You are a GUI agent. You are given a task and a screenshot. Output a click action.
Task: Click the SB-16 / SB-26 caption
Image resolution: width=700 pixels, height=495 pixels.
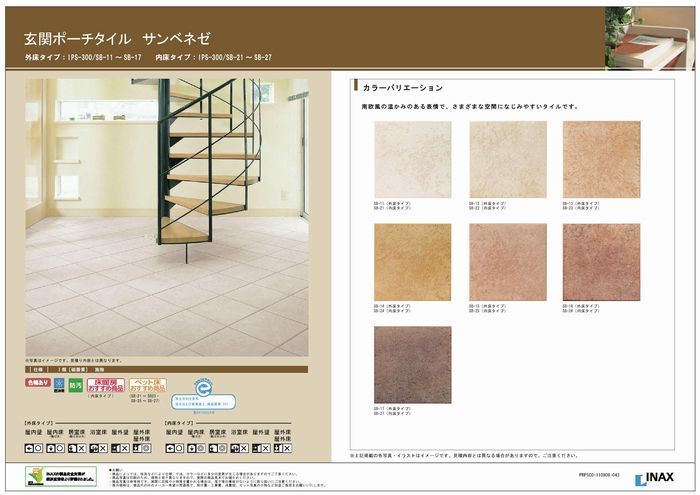point(581,308)
